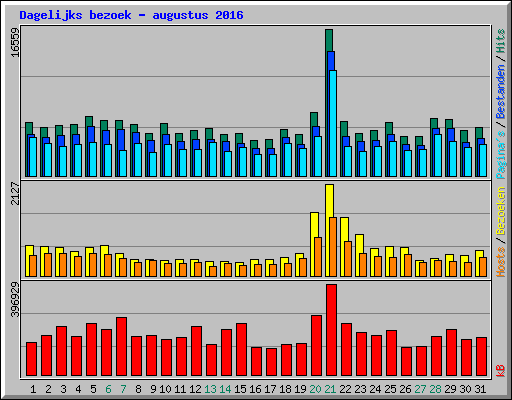Click day label "4" on x-axis
Image resolution: width=512 pixels, height=400 pixels.
point(78,389)
